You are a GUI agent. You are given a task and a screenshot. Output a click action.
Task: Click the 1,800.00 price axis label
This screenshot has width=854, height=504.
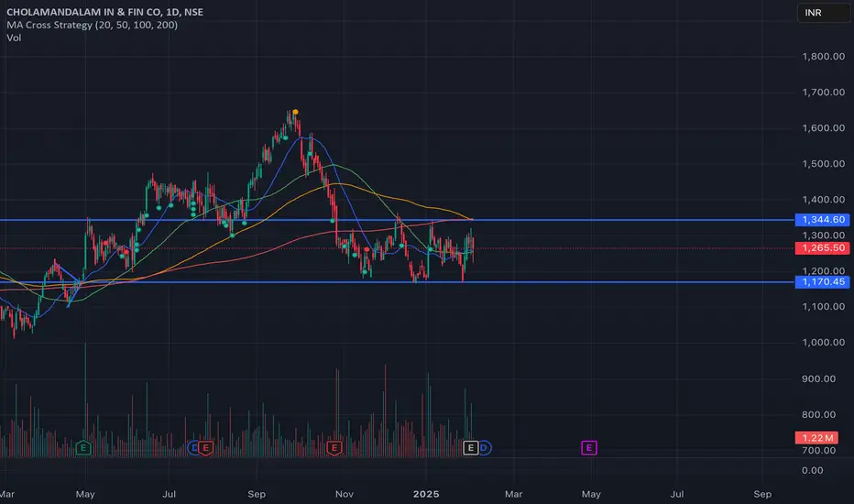(x=824, y=56)
